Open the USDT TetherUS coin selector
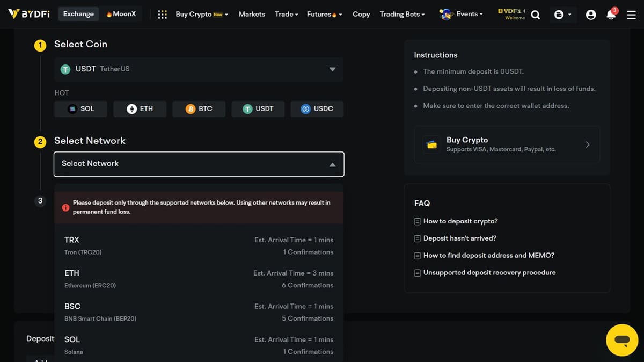This screenshot has width=644, height=362. coord(199,69)
